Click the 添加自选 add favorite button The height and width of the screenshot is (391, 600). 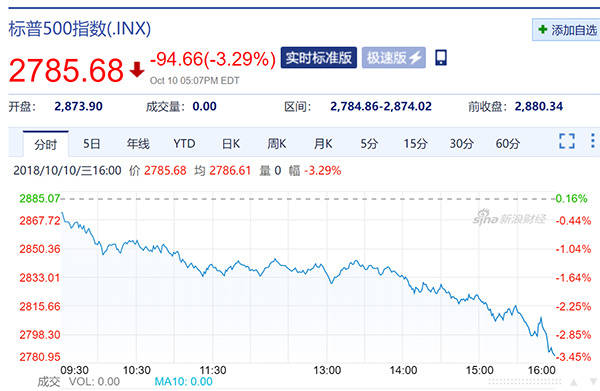click(567, 29)
